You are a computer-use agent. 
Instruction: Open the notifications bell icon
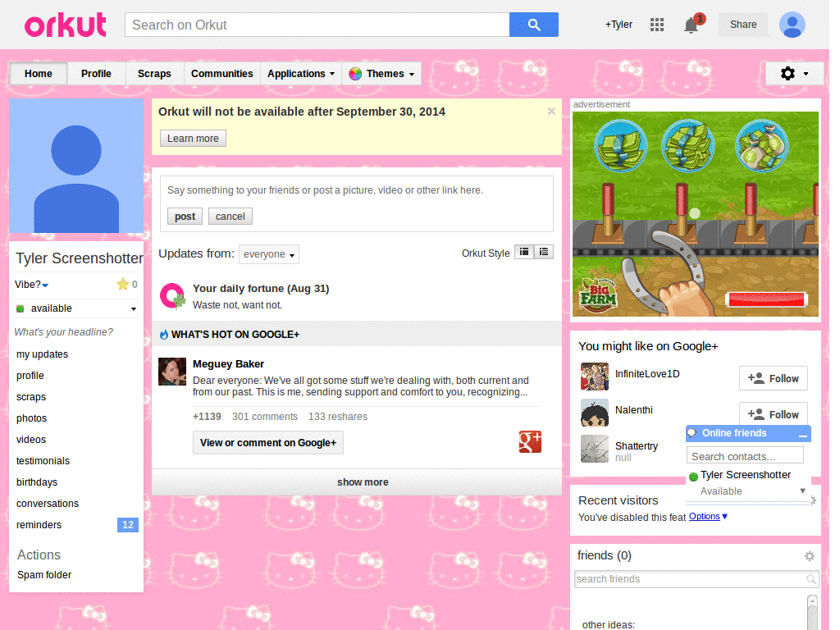[x=691, y=25]
